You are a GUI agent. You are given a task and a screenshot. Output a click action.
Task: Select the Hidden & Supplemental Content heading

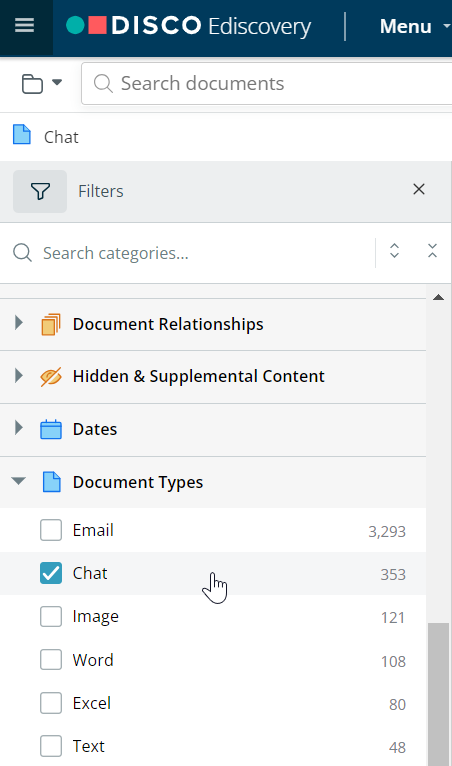(198, 377)
